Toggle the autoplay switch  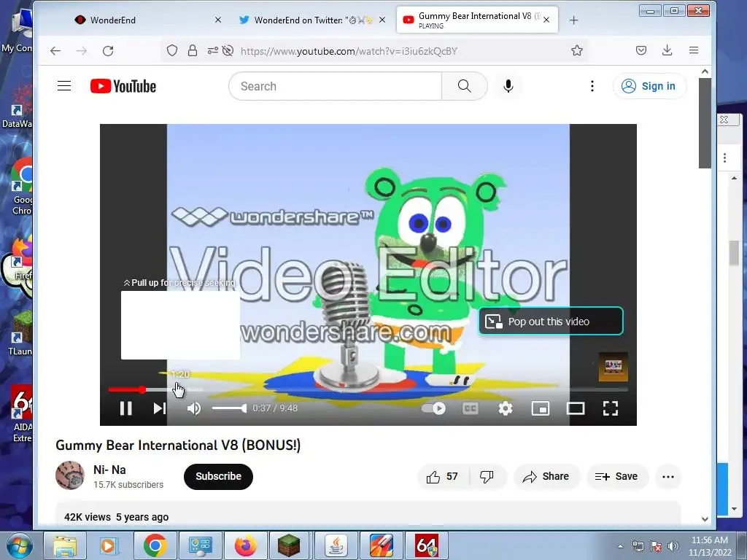pyautogui.click(x=434, y=408)
